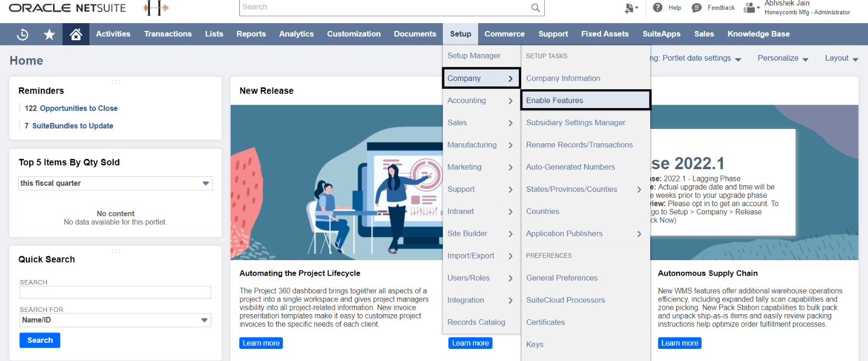Open the Name/ID Search For dropdown
This screenshot has width=868, height=361.
click(x=116, y=320)
